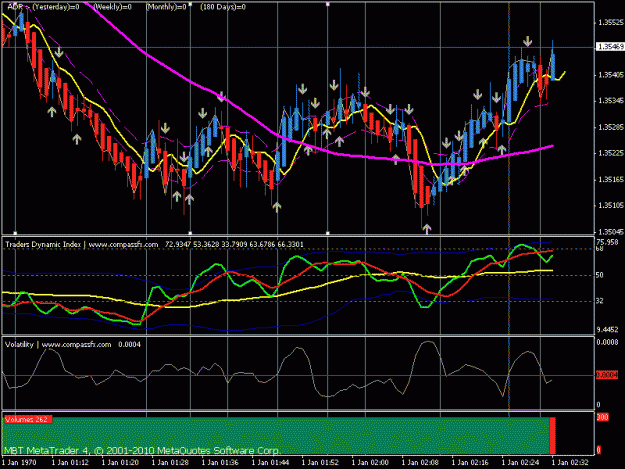
Task: Click the TDI value 33.7909
Action: tap(234, 244)
